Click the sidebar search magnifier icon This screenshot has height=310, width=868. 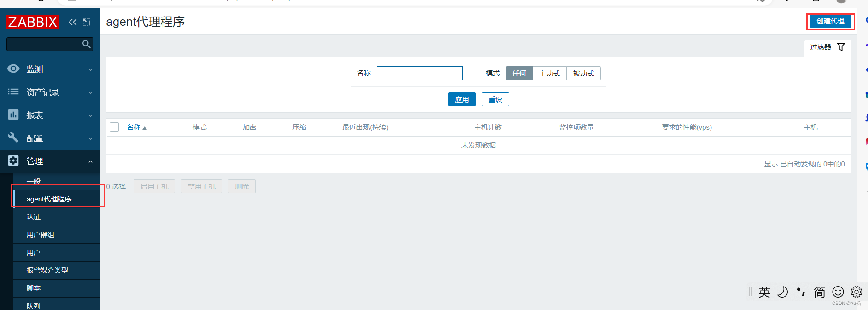(x=86, y=44)
